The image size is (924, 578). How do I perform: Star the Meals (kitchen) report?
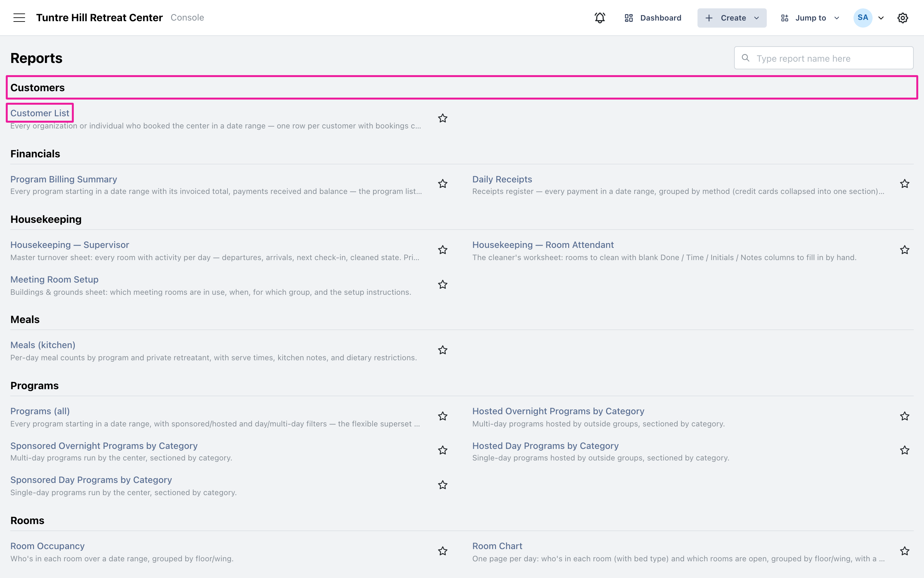442,350
